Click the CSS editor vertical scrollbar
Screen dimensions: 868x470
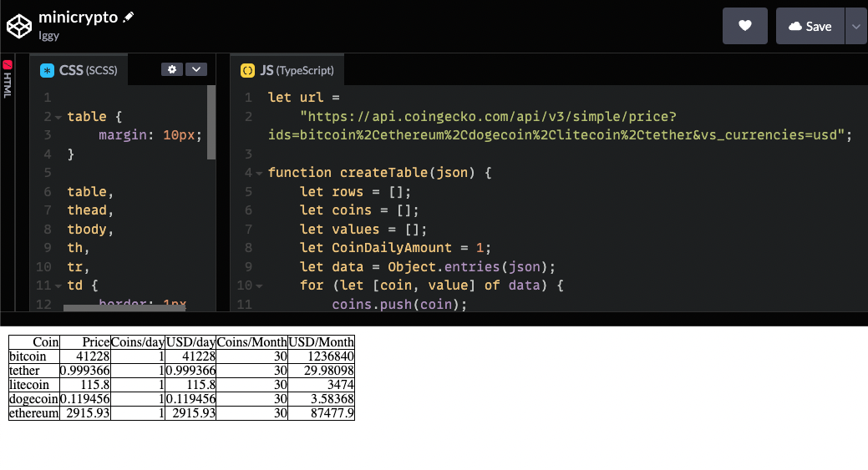point(211,122)
